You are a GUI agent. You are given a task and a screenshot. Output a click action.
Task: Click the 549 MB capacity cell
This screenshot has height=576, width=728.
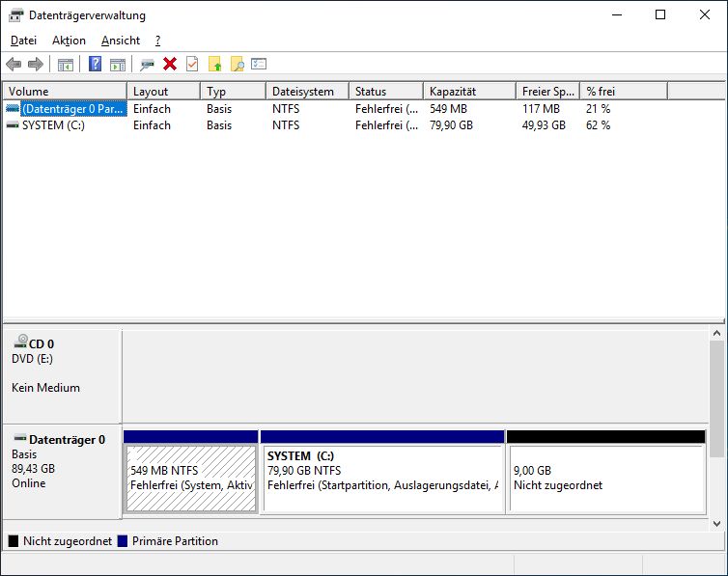pos(449,109)
